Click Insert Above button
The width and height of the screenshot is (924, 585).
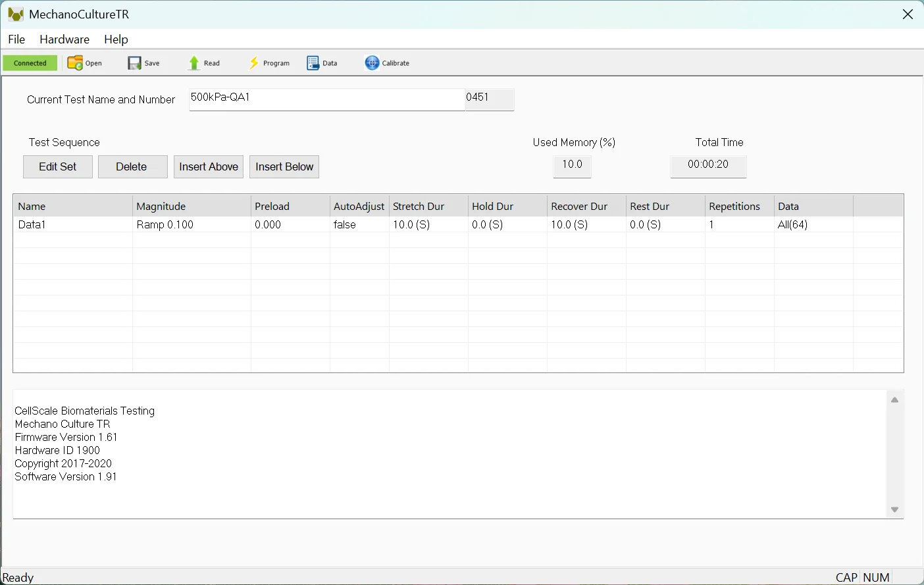coord(209,166)
